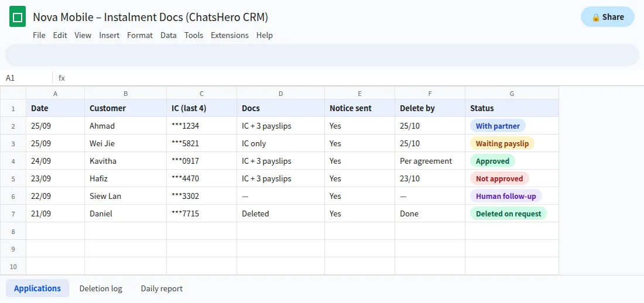The width and height of the screenshot is (644, 303).
Task: Click the IC (last 4) header cell
Action: pyautogui.click(x=201, y=108)
